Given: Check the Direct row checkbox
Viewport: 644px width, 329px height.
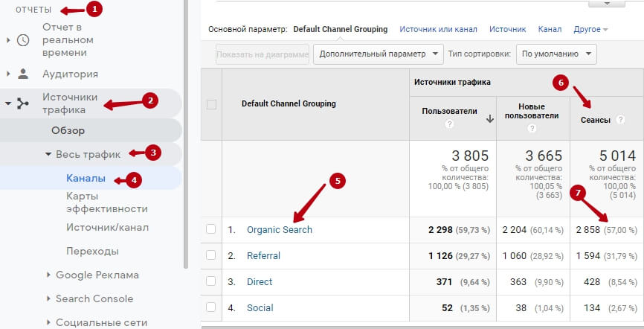Looking at the screenshot, I should coord(210,281).
